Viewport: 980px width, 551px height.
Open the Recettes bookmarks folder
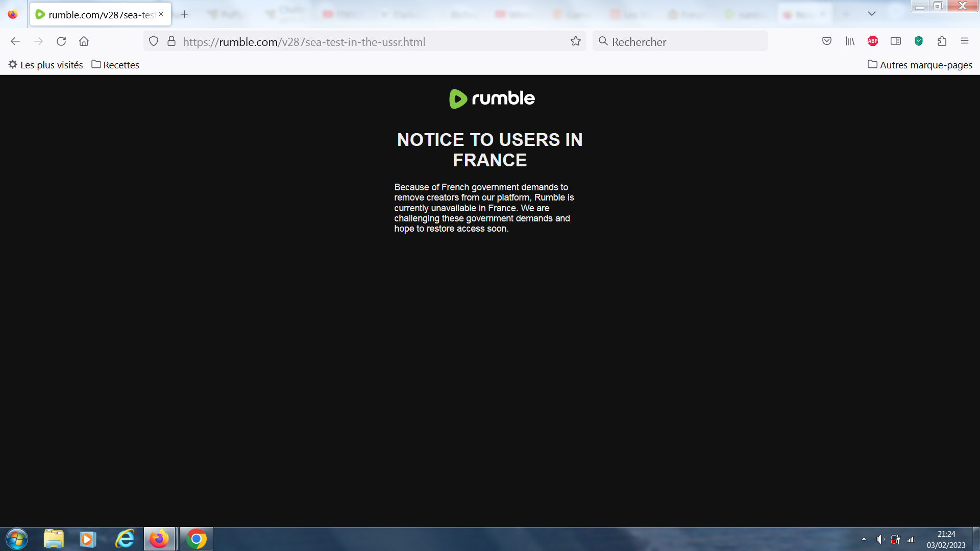pyautogui.click(x=115, y=65)
